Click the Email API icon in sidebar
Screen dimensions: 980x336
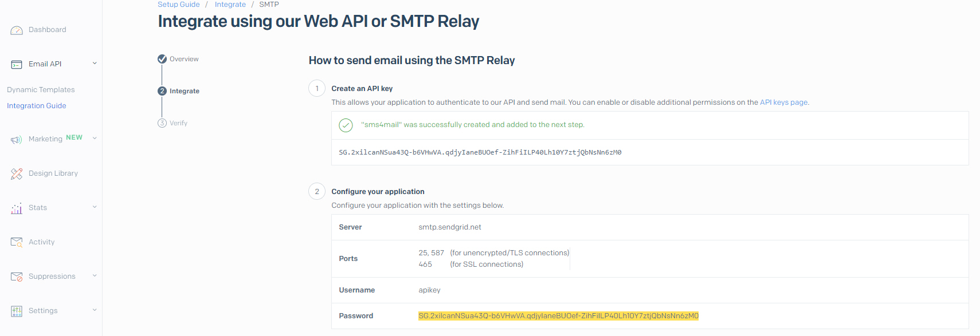(x=17, y=65)
